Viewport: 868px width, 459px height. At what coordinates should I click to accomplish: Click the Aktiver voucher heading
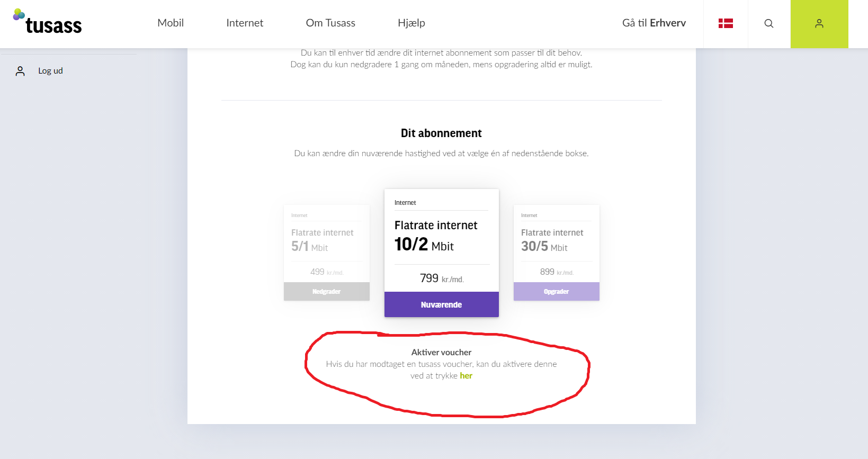[x=442, y=352]
